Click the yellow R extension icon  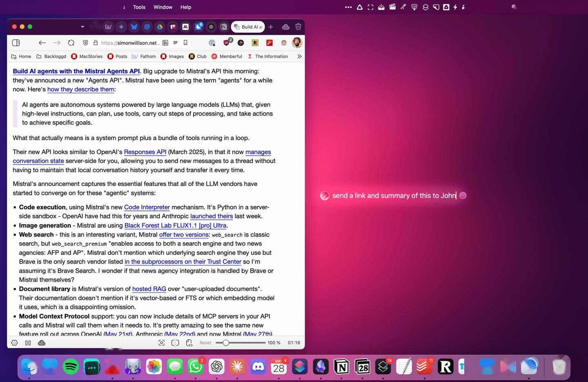click(255, 42)
